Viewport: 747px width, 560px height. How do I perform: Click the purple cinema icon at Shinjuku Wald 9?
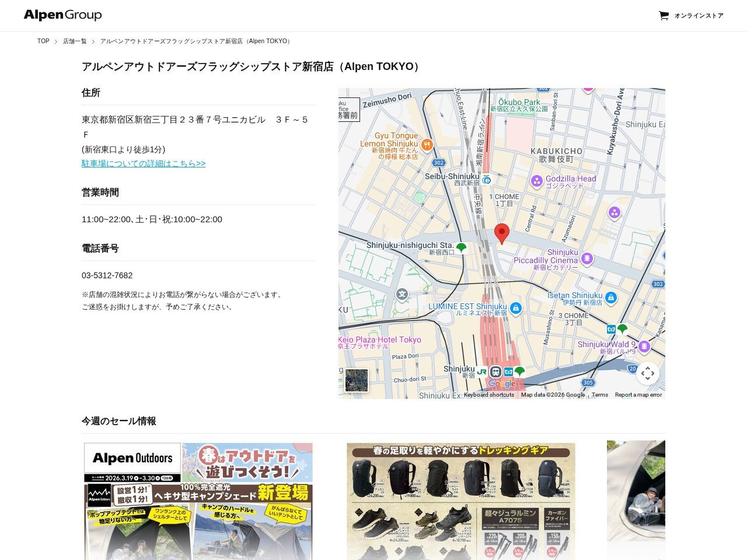(644, 346)
